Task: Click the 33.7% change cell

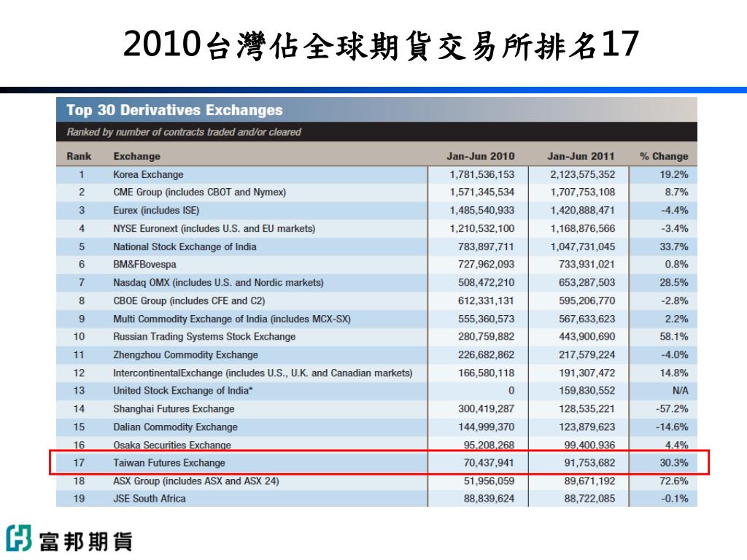Action: 673,246
